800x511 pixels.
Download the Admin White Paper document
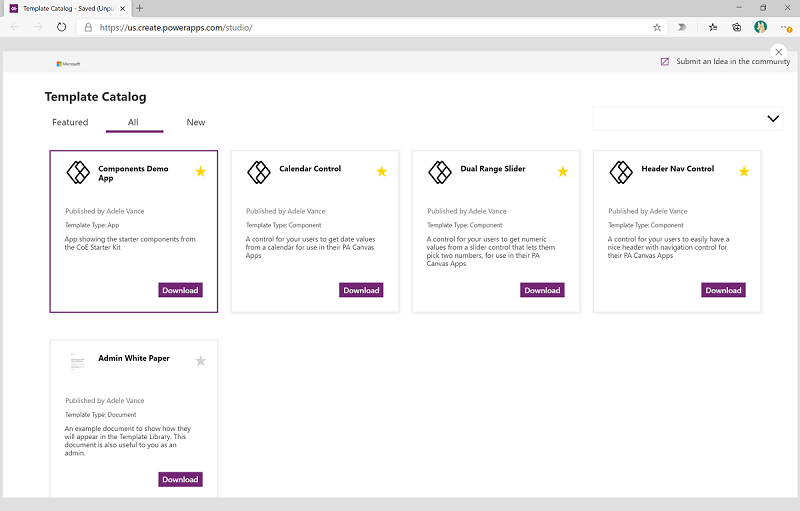180,479
